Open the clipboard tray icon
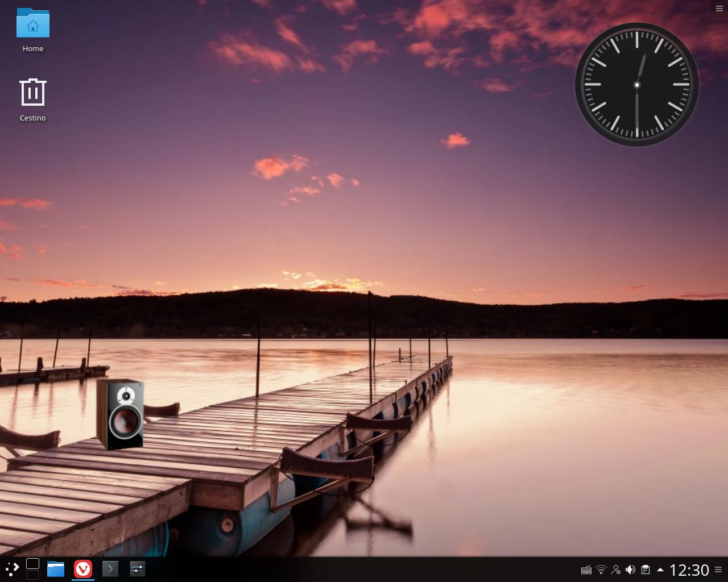 [646, 569]
